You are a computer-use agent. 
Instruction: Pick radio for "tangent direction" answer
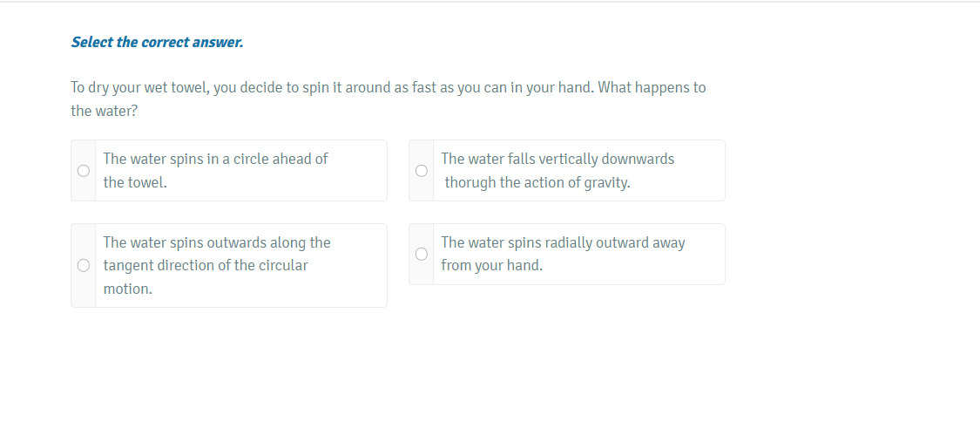click(x=84, y=265)
